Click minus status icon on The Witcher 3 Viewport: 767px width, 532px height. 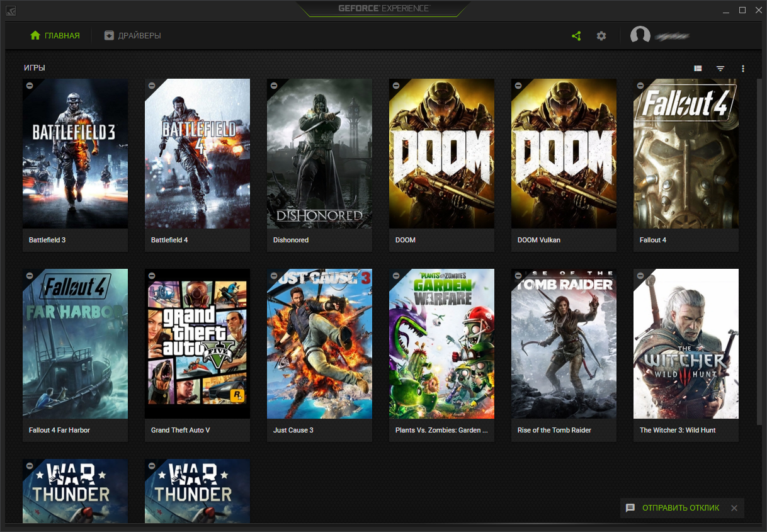coord(640,275)
